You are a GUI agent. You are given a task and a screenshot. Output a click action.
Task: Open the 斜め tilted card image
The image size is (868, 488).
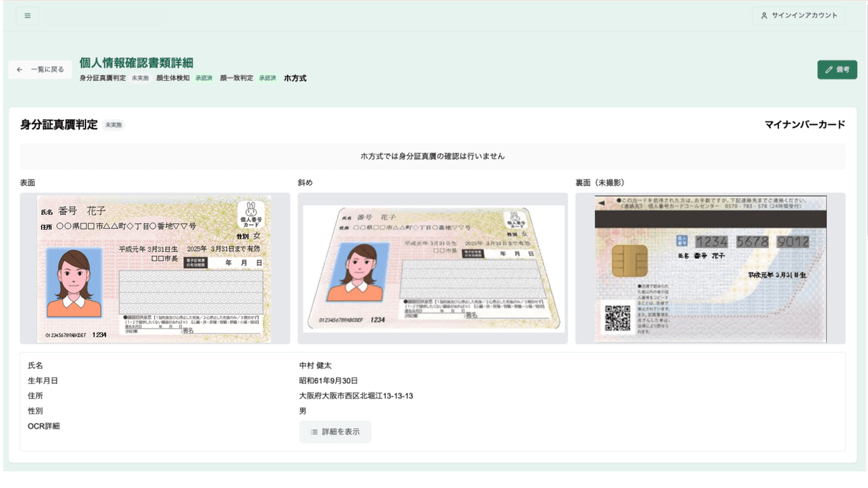433,269
